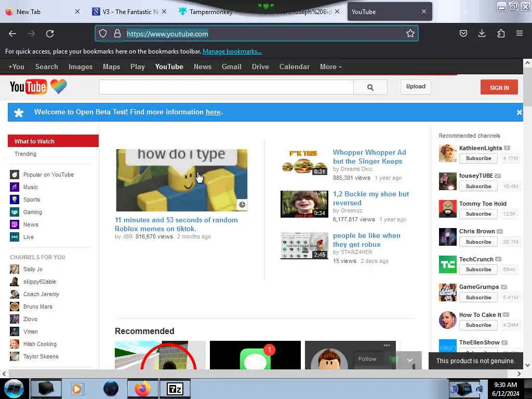Open the Windows Start orb
Screen dimensions: 532x399
pos(14,389)
